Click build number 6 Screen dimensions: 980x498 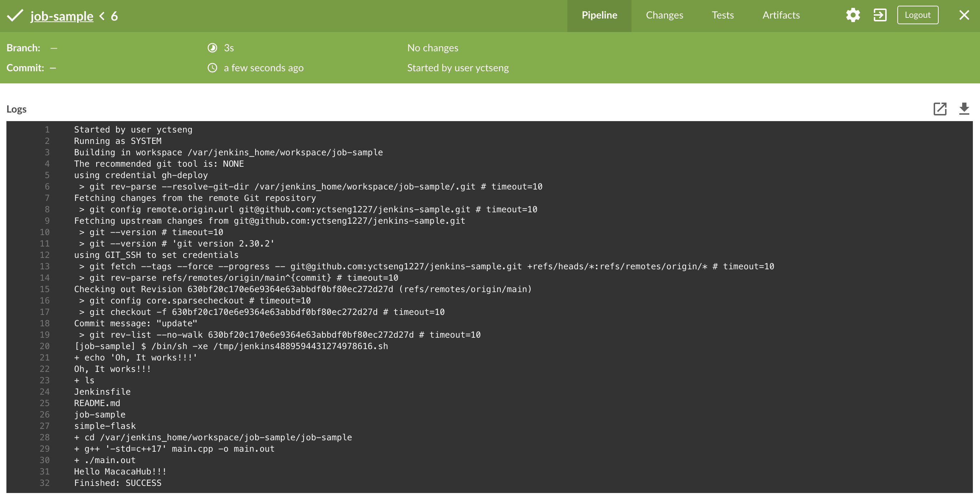(x=114, y=16)
